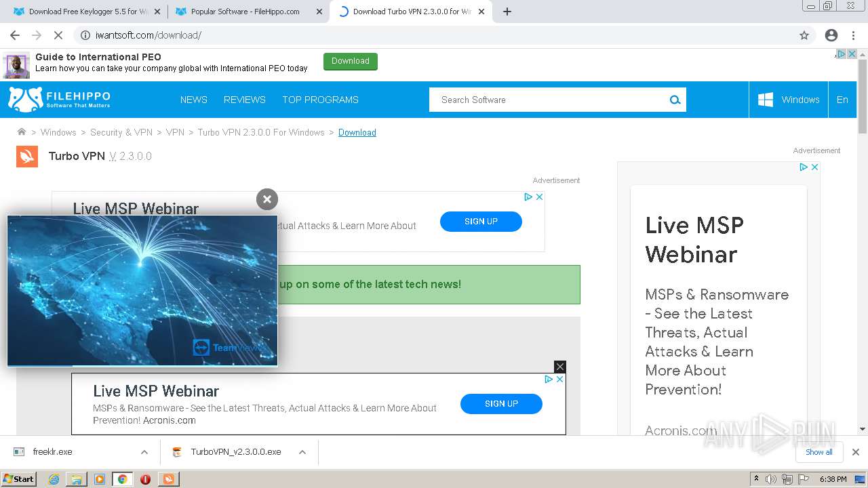Screen dimensions: 868x488
Task: Close the right sidebar ad
Action: click(814, 167)
